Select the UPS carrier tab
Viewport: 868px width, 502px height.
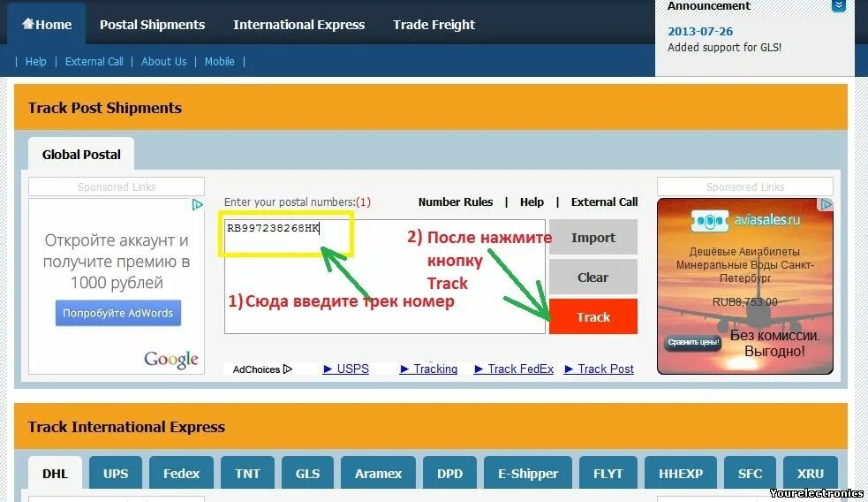pos(116,474)
